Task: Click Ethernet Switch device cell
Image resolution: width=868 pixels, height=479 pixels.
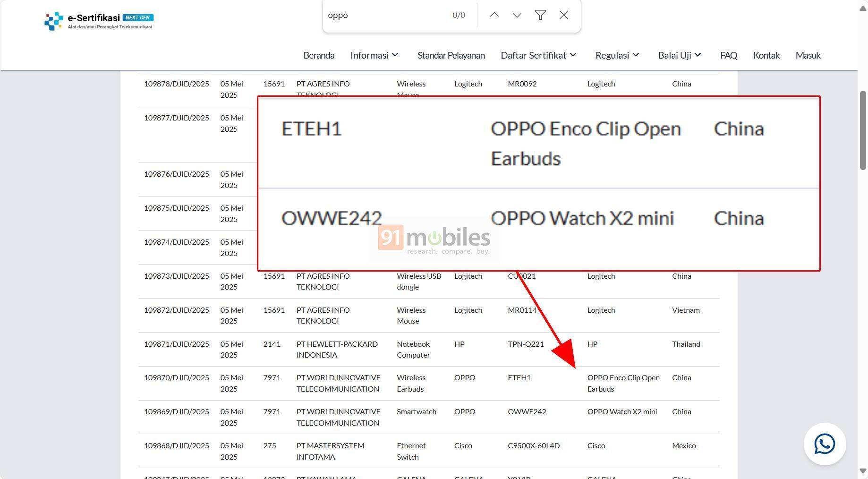Action: 411,452
